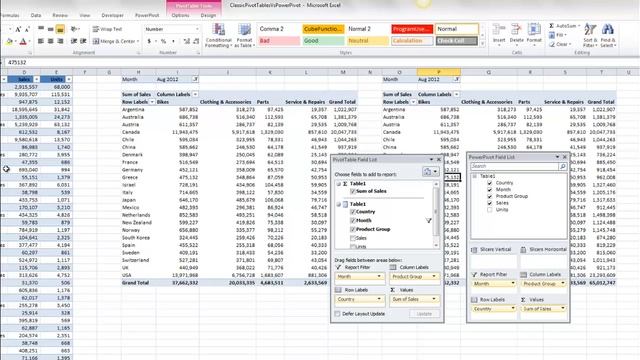Apply bottom align in the Alignment group

pyautogui.click(x=60, y=29)
